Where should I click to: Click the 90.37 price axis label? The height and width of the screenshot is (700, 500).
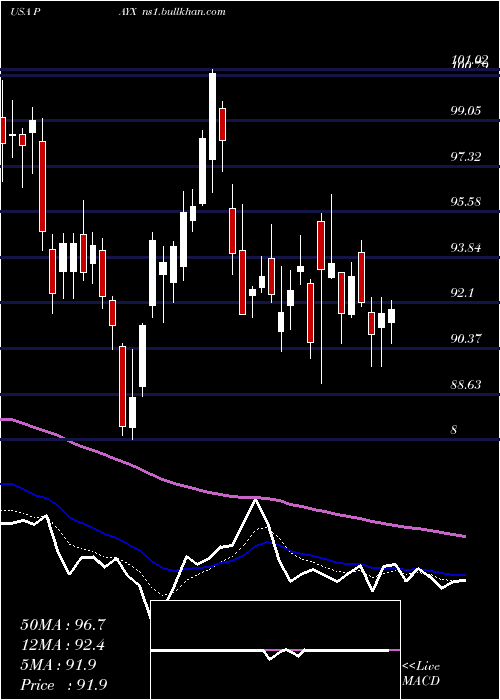(466, 338)
